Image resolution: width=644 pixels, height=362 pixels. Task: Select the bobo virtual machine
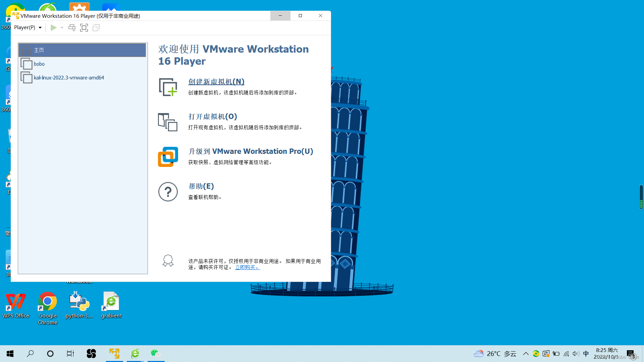(x=39, y=64)
